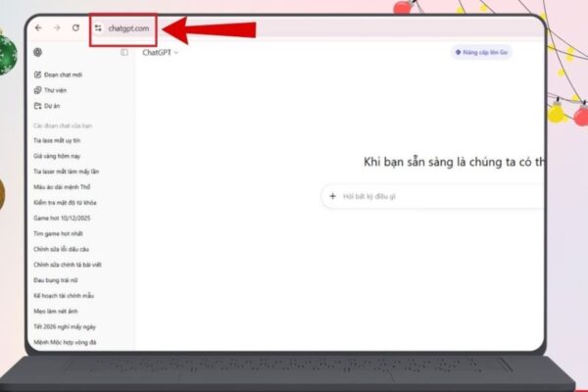This screenshot has height=392, width=588.
Task: Open the chat 'Game hot 10/12/2025'
Action: click(64, 218)
